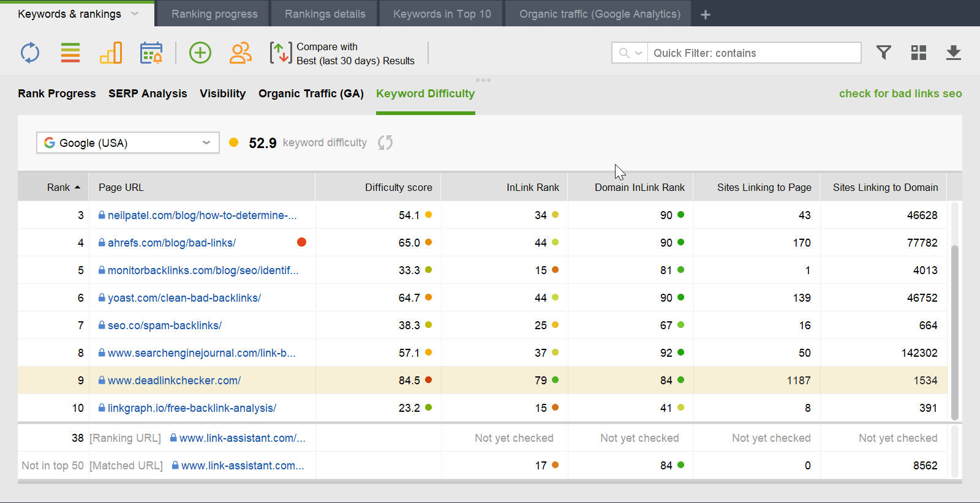Click the plus icon to add new workspace tab
This screenshot has height=503, width=980.
pos(706,14)
